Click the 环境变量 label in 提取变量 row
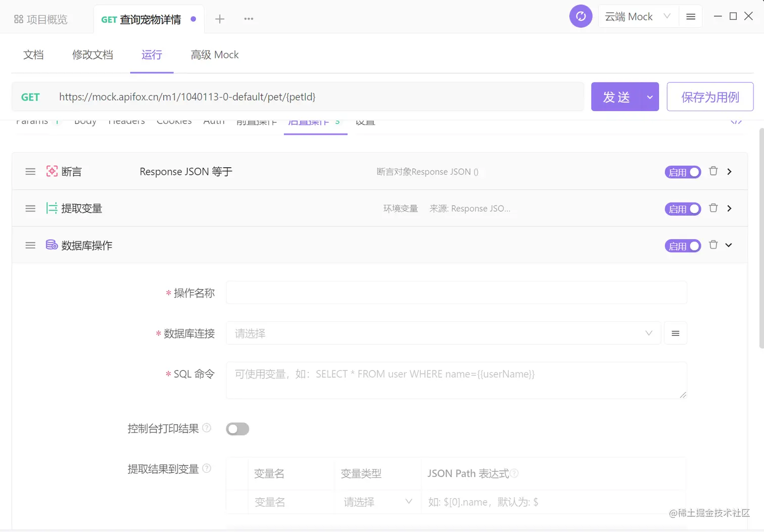This screenshot has height=532, width=764. click(x=401, y=209)
